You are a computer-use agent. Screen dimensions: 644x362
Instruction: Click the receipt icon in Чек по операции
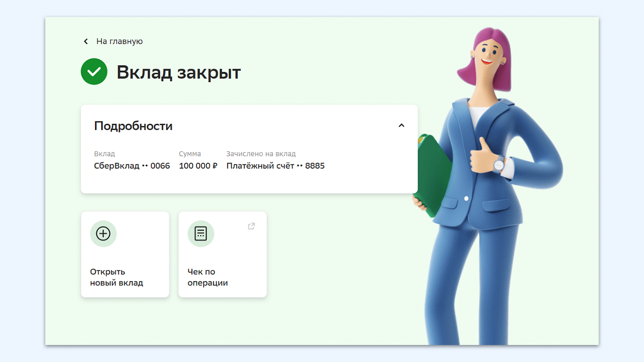click(201, 234)
